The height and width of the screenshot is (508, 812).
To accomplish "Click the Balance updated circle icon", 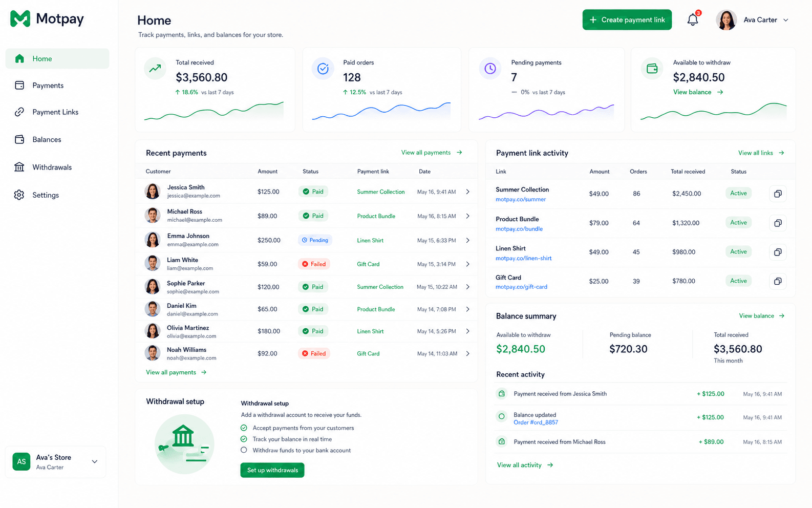I will tap(502, 416).
